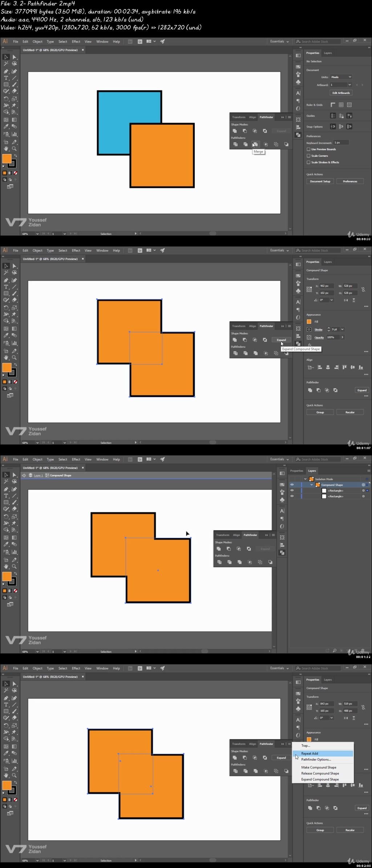
Task: Click the Edit Artboards button
Action: point(341,93)
